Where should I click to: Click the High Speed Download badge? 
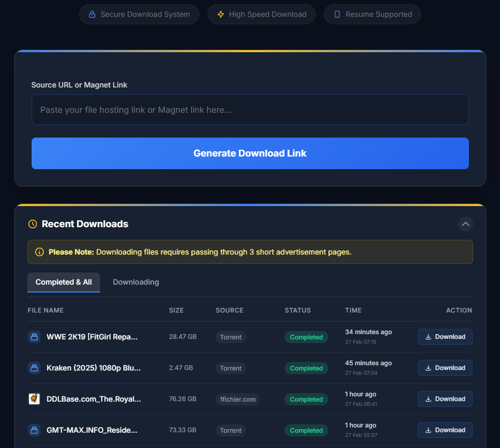(x=261, y=14)
